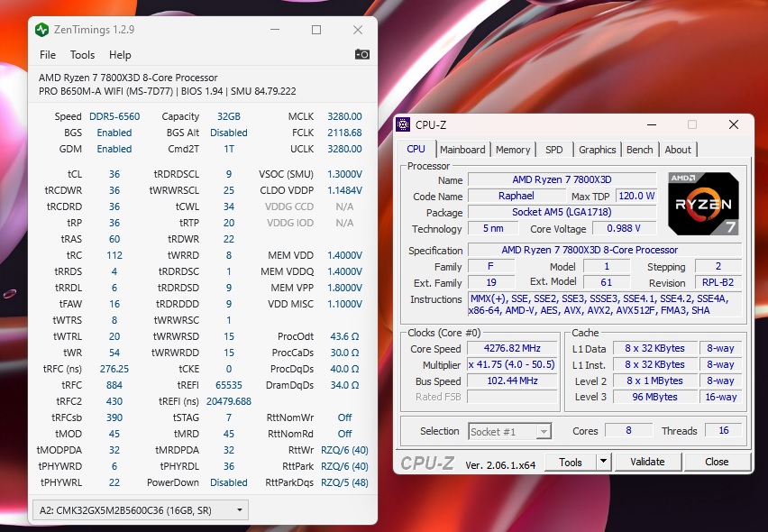Click the UCLK 3280.00 value

coord(345,149)
